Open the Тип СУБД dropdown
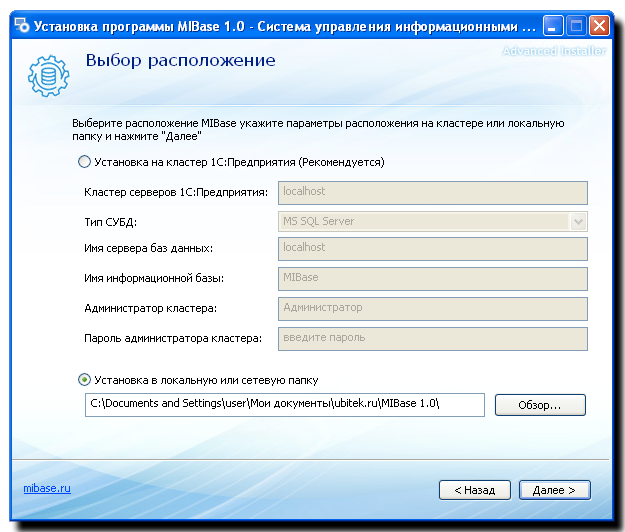The width and height of the screenshot is (625, 532). pos(430,222)
